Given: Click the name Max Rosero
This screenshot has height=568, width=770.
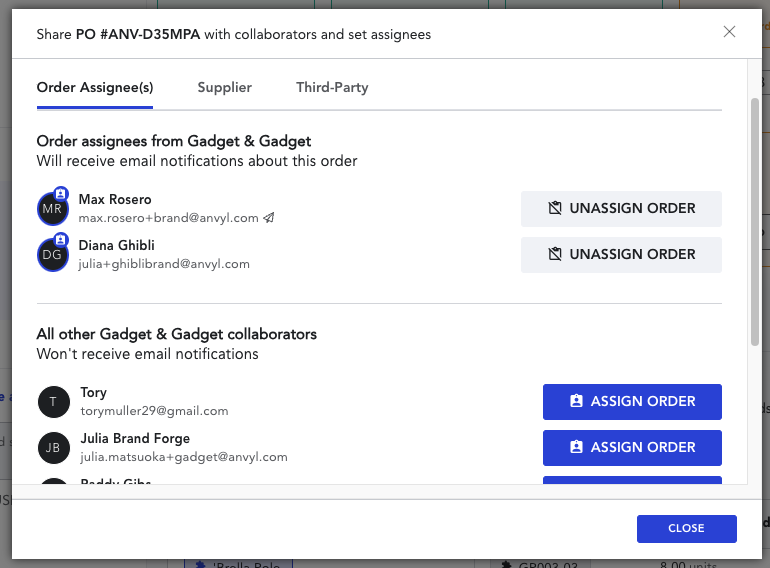Looking at the screenshot, I should 115,199.
